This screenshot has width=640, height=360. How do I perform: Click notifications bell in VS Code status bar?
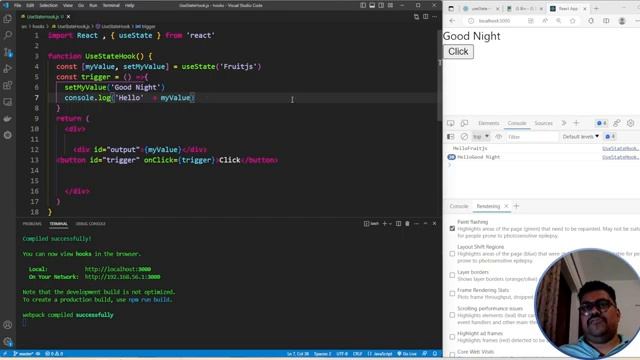click(x=435, y=354)
